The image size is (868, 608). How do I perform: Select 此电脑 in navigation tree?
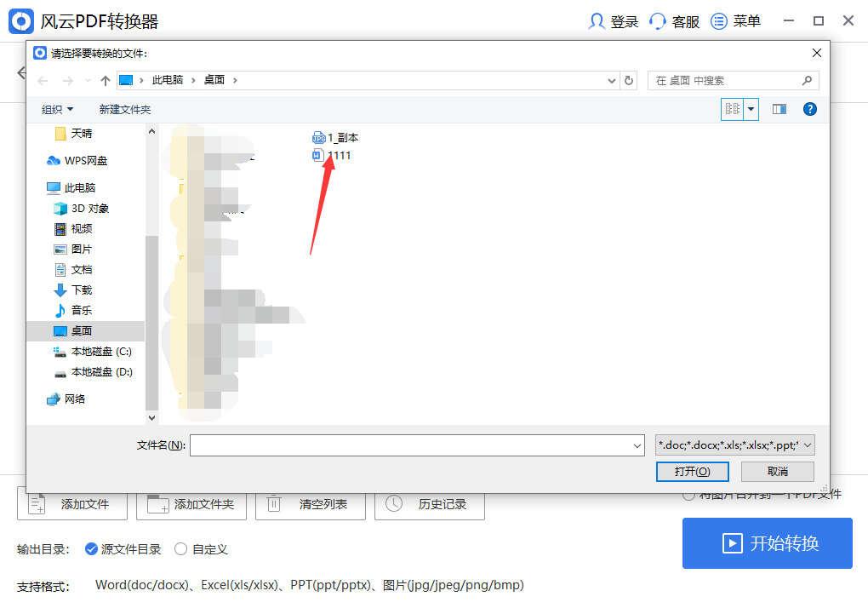(71, 188)
